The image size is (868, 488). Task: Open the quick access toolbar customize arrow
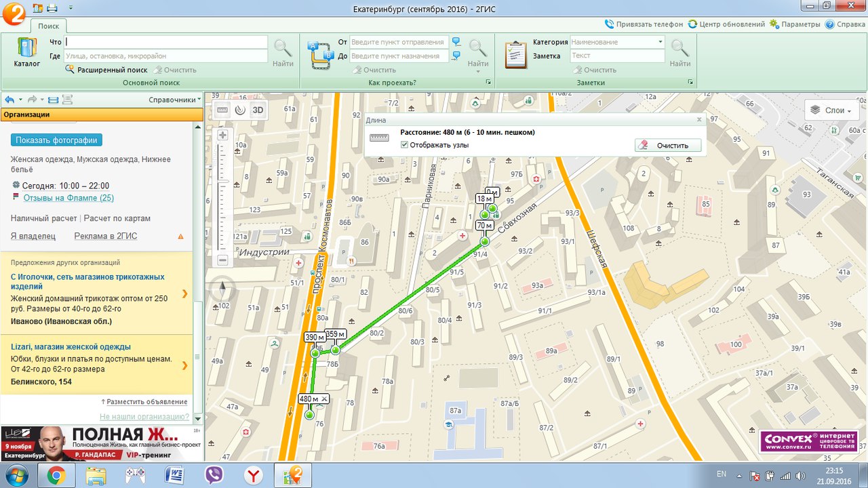(x=70, y=8)
